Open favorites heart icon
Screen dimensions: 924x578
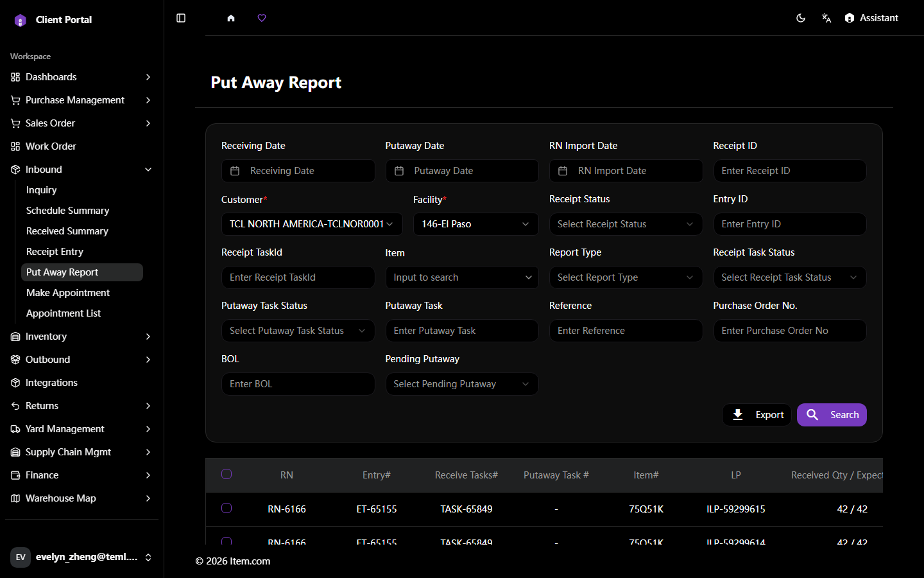pos(262,18)
